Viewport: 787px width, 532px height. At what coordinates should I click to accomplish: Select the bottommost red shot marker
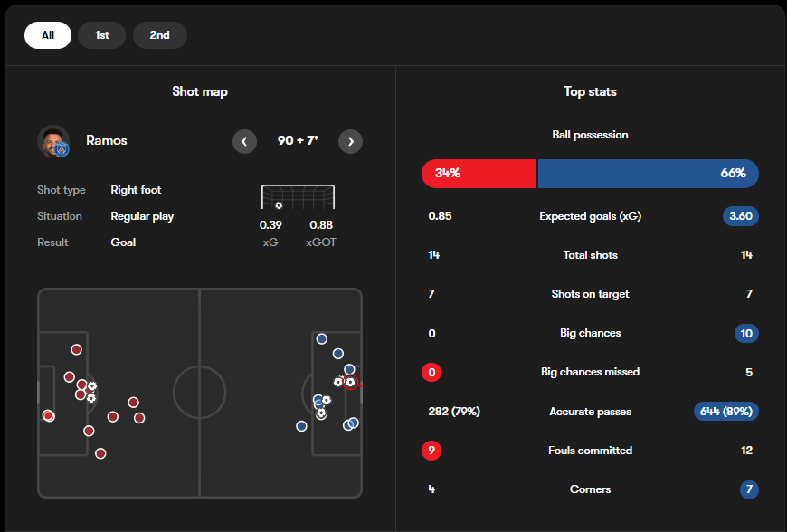(x=100, y=453)
